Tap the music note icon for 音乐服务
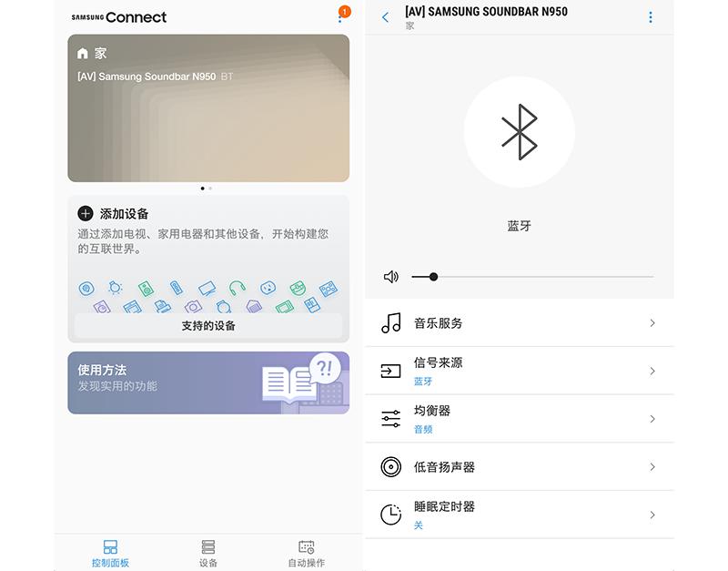This screenshot has height=571, width=728. click(391, 323)
